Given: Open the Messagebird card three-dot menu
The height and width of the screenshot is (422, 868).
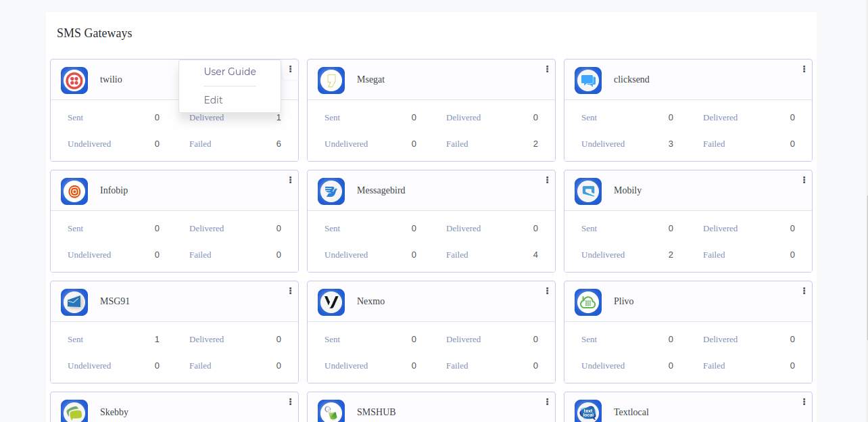Looking at the screenshot, I should pyautogui.click(x=547, y=180).
